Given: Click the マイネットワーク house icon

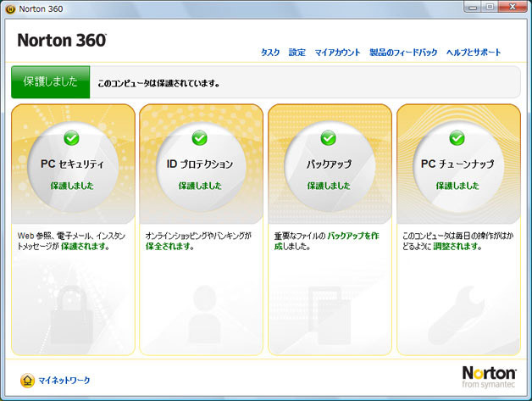Looking at the screenshot, I should [x=27, y=381].
